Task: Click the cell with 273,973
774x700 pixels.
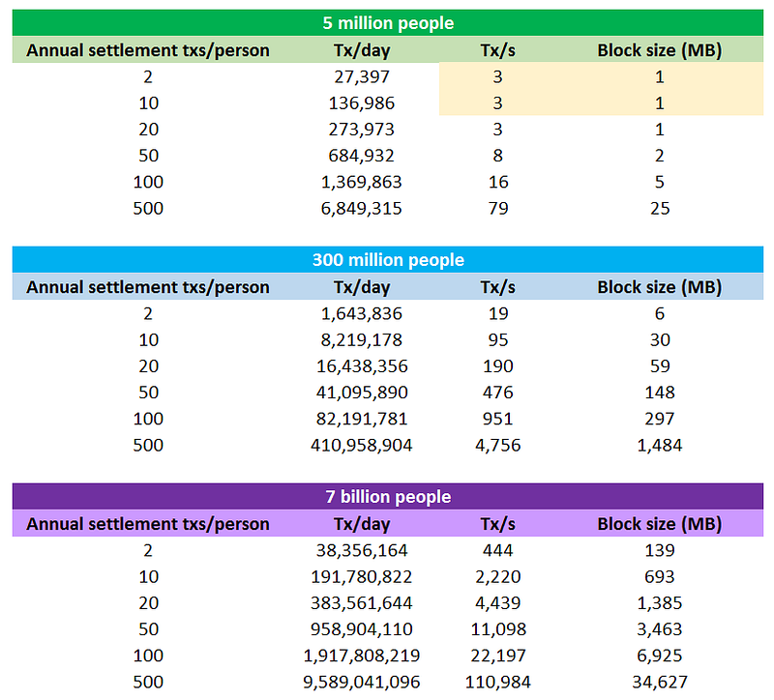Action: 362,130
